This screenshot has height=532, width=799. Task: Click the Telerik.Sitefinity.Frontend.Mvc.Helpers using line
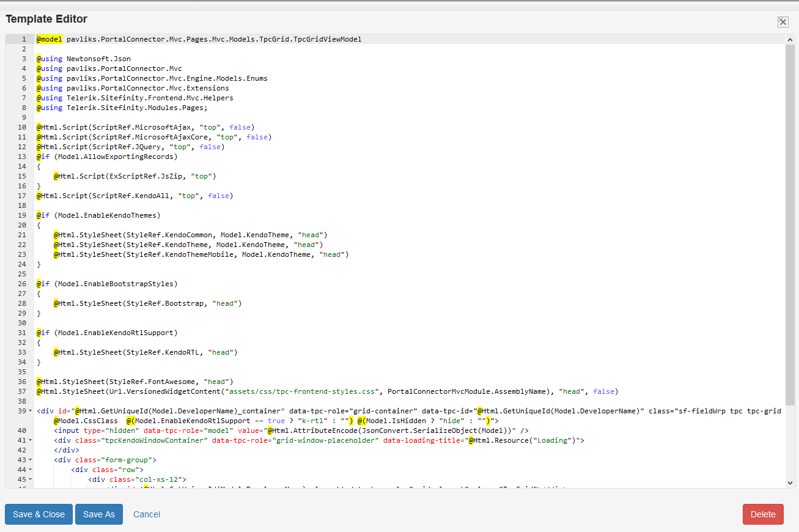(x=135, y=98)
